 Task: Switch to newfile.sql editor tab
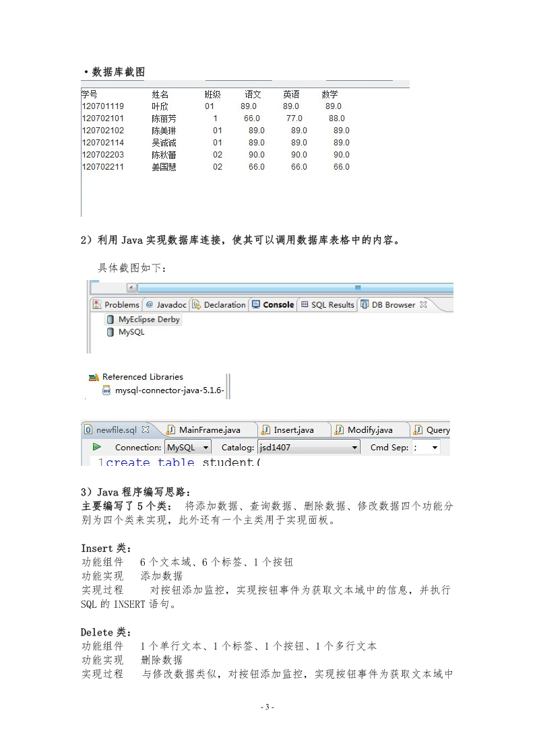pyautogui.click(x=117, y=429)
